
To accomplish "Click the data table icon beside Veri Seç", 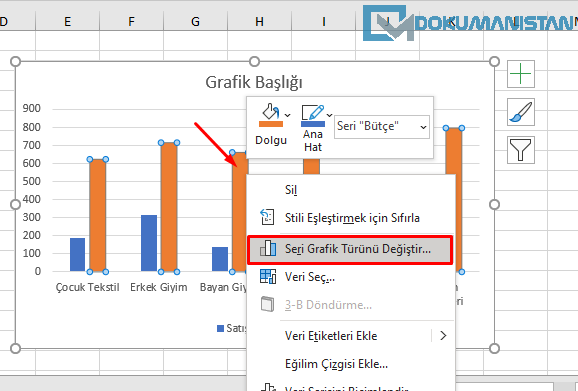I will click(268, 276).
